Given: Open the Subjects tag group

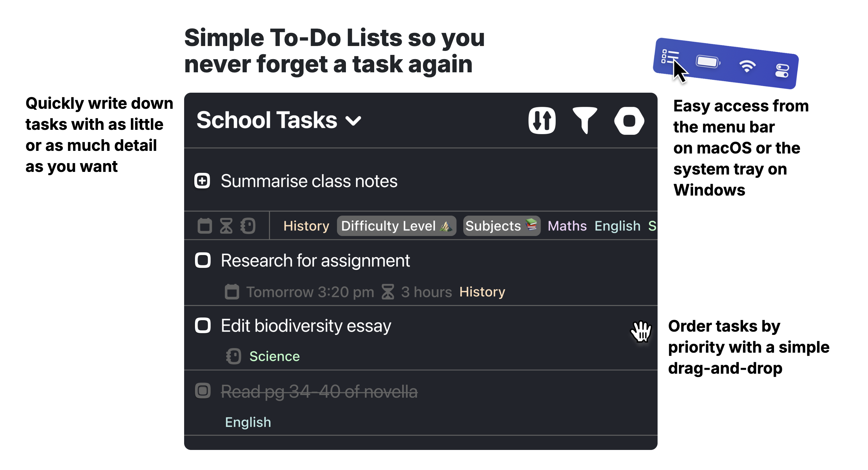Looking at the screenshot, I should [x=502, y=226].
